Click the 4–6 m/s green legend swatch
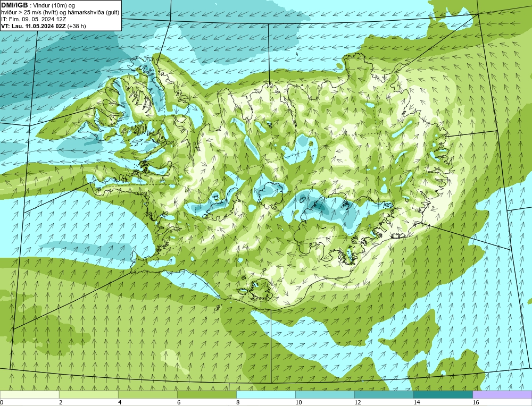The width and height of the screenshot is (532, 406). click(147, 394)
